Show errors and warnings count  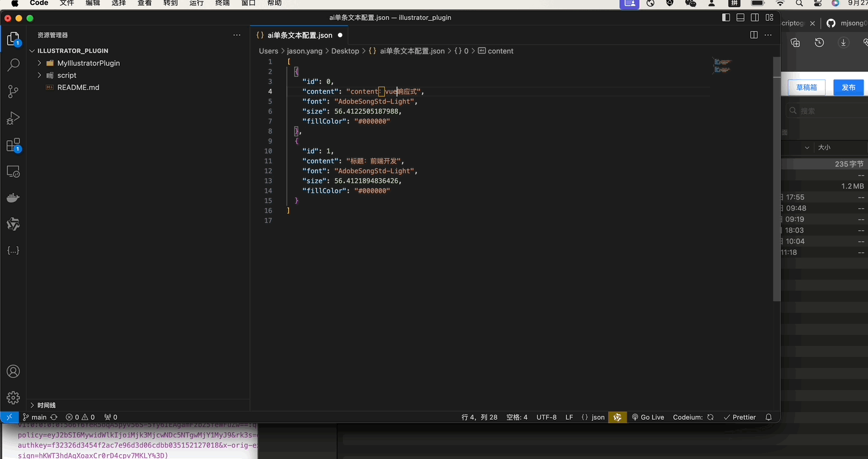[80, 417]
